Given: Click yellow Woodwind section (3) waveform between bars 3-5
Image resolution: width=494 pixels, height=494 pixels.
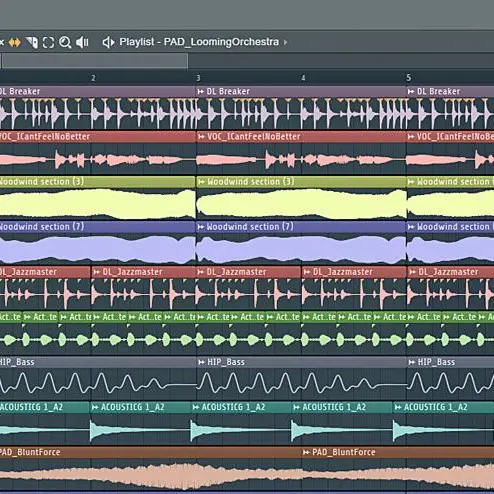Looking at the screenshot, I should (x=301, y=204).
